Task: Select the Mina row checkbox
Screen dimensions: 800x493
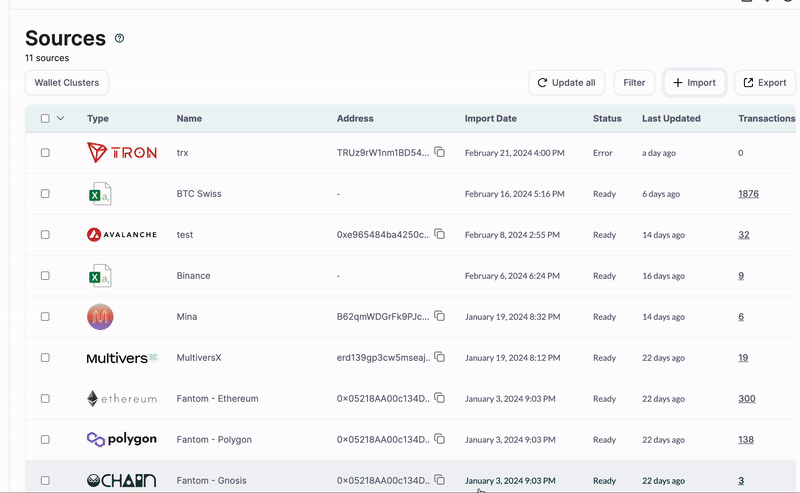Action: click(45, 316)
